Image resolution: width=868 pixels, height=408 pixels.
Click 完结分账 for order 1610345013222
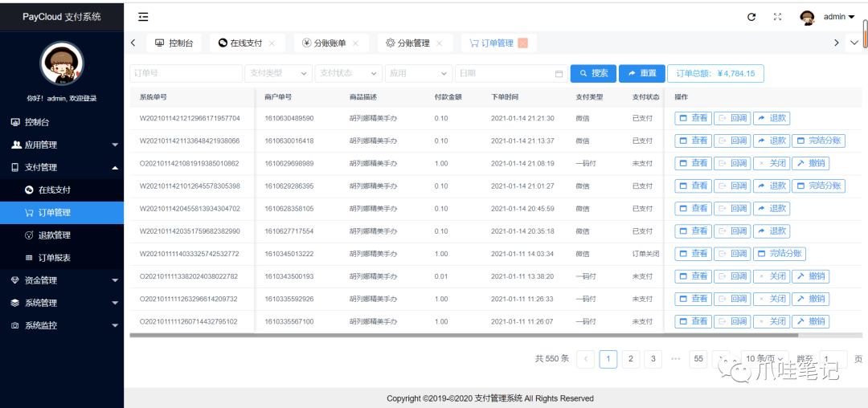(780, 254)
